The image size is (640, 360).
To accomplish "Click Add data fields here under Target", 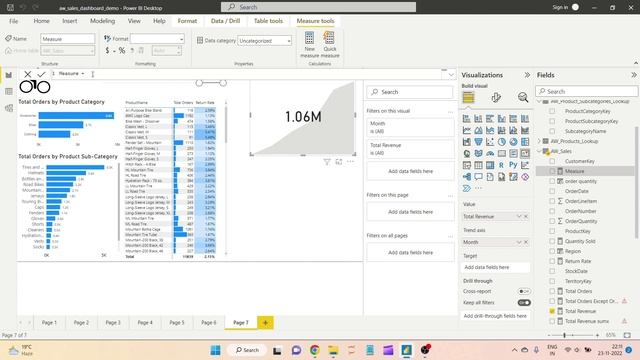I will [x=496, y=267].
